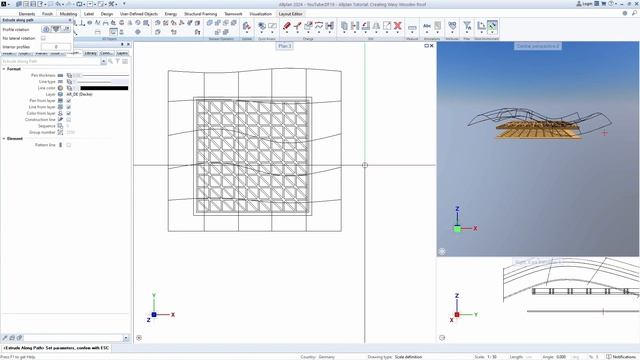640x360 pixels.
Task: Select the third Profile rotation option button
Action: (66, 29)
